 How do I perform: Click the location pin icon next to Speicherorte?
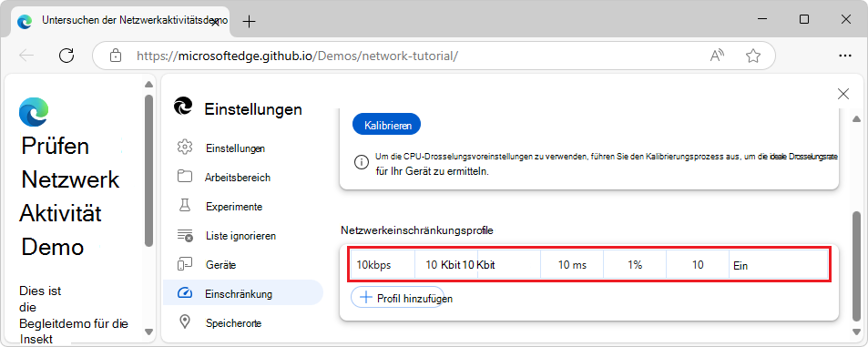click(x=184, y=322)
